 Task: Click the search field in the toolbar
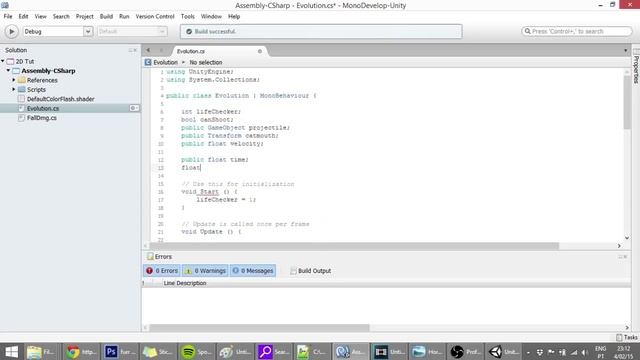click(576, 31)
